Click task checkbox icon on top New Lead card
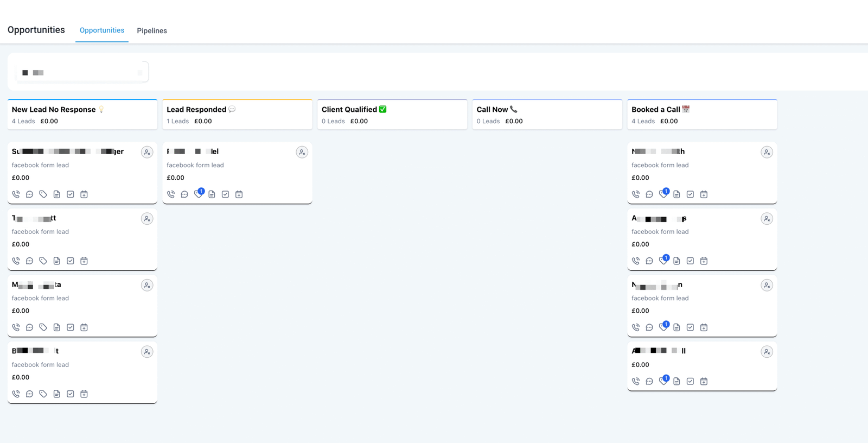 71,194
